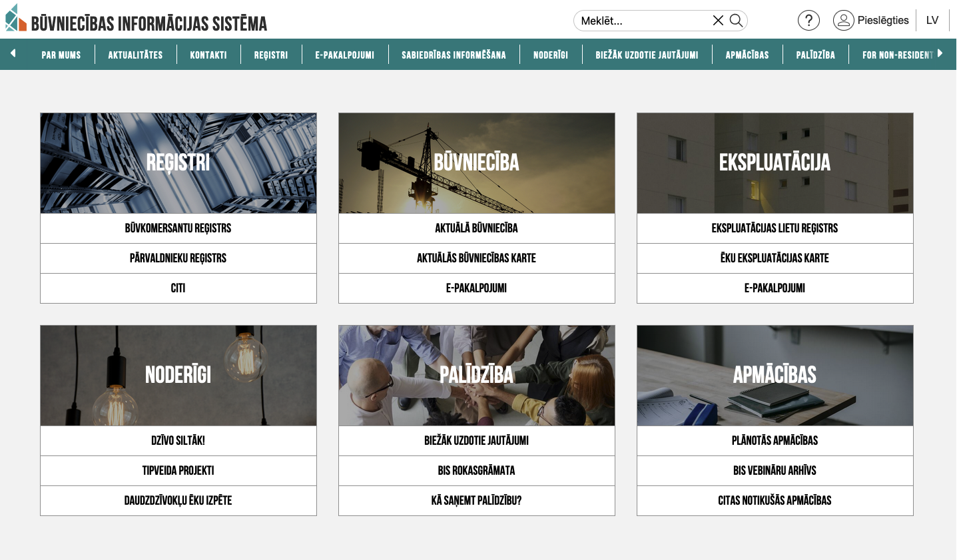Click the BIS logo icon

[15, 19]
